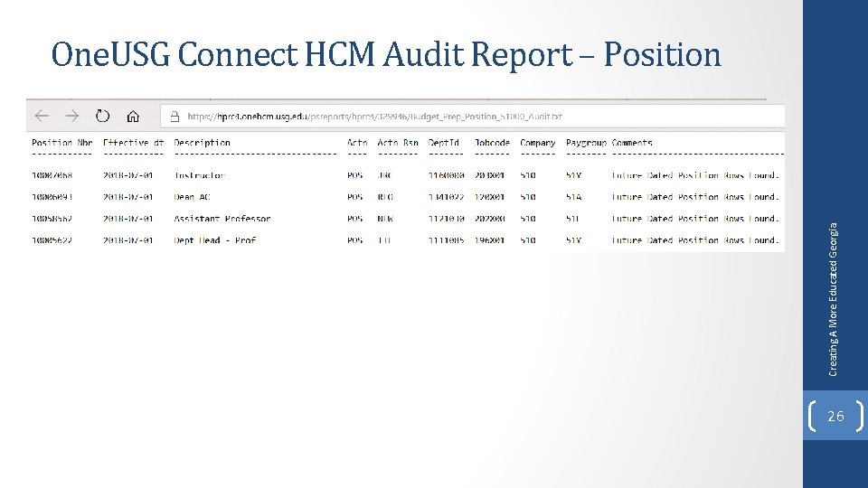
Task: Open the browser home page icon
Action: [x=133, y=117]
